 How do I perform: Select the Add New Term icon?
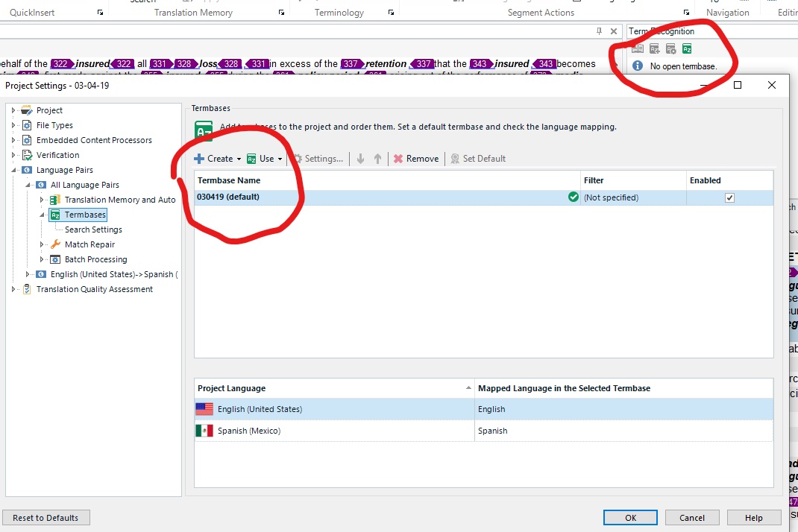click(x=654, y=48)
